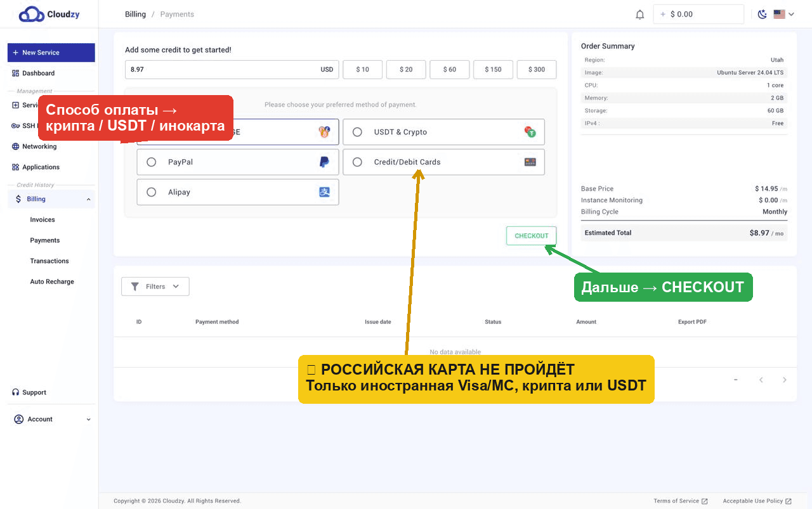Open the Transactions submenu item

[x=49, y=261]
